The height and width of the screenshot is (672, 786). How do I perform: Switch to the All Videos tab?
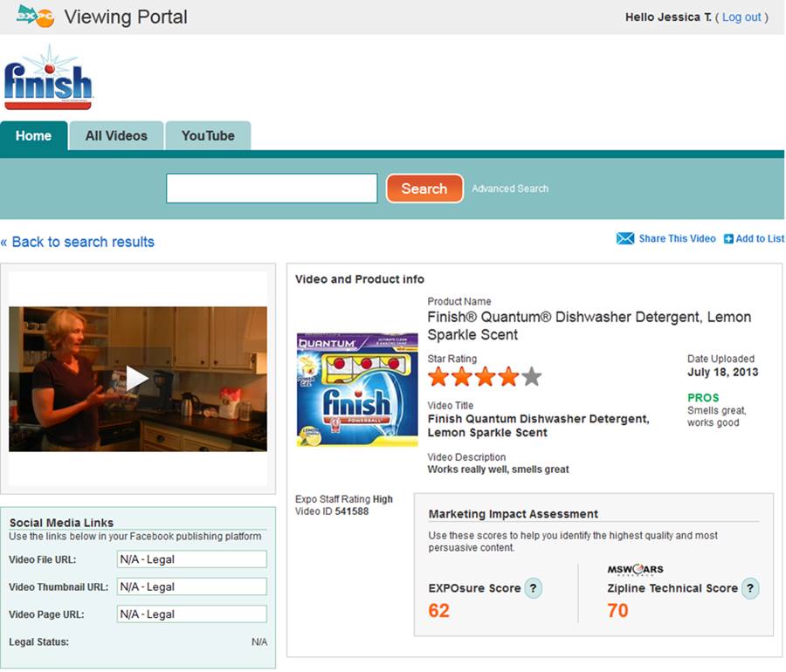(116, 135)
